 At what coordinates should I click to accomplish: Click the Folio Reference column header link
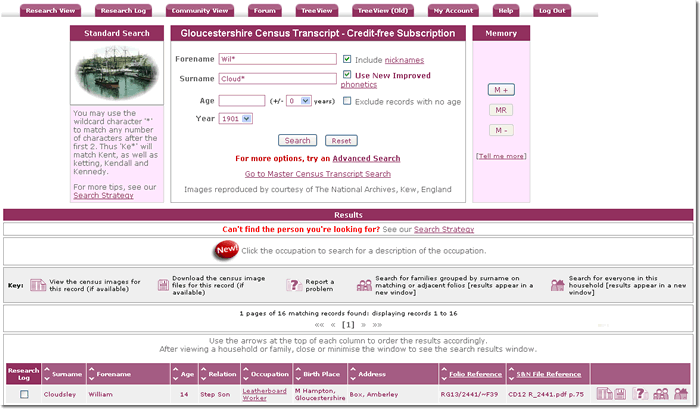[475, 374]
